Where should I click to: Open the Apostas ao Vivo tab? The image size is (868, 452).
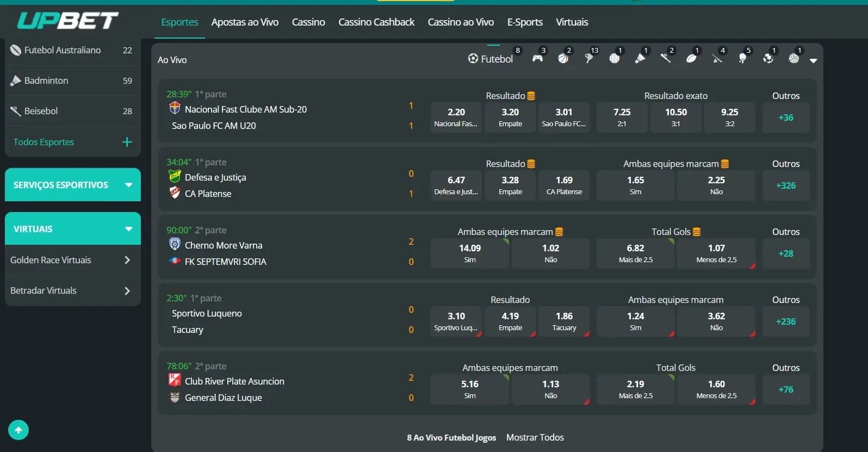[x=245, y=22]
